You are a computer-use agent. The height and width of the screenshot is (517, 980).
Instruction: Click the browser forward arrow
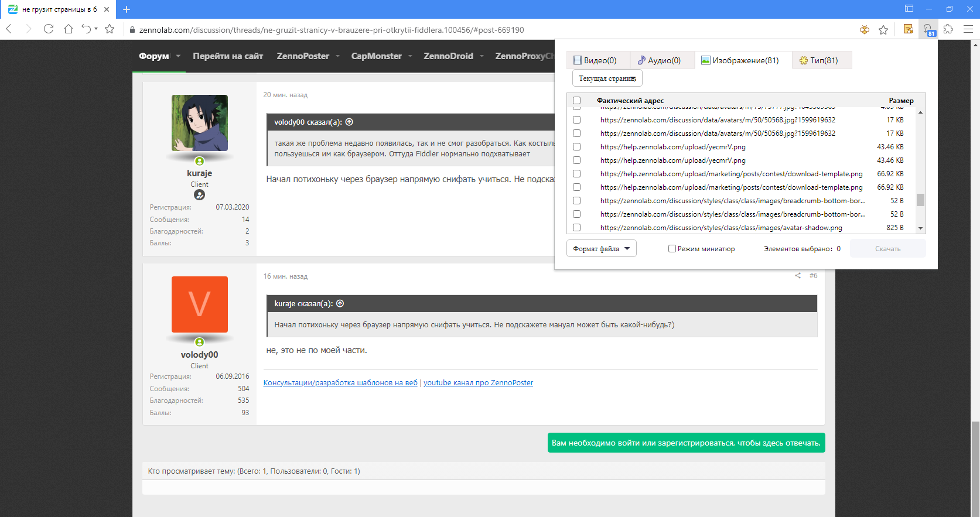pos(28,29)
